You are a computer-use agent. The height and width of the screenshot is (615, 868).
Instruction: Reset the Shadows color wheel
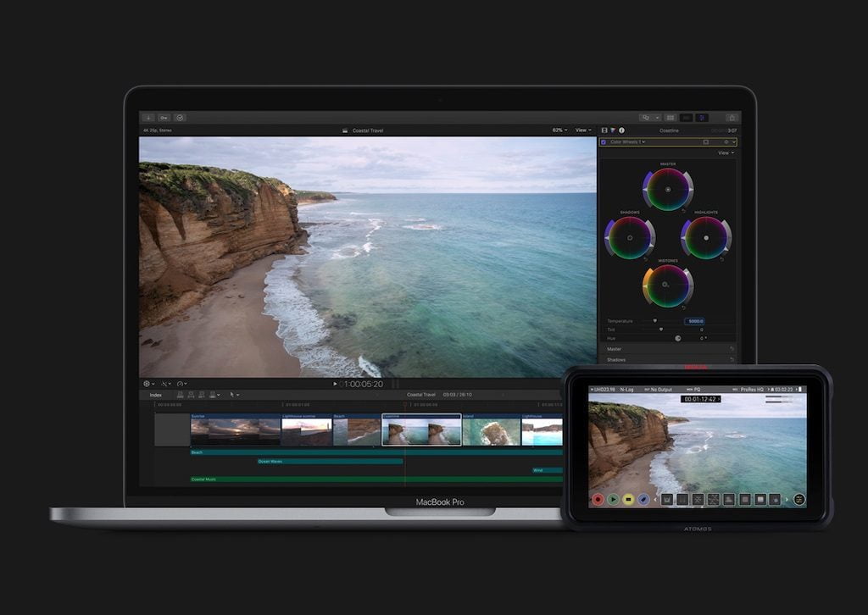click(x=646, y=259)
